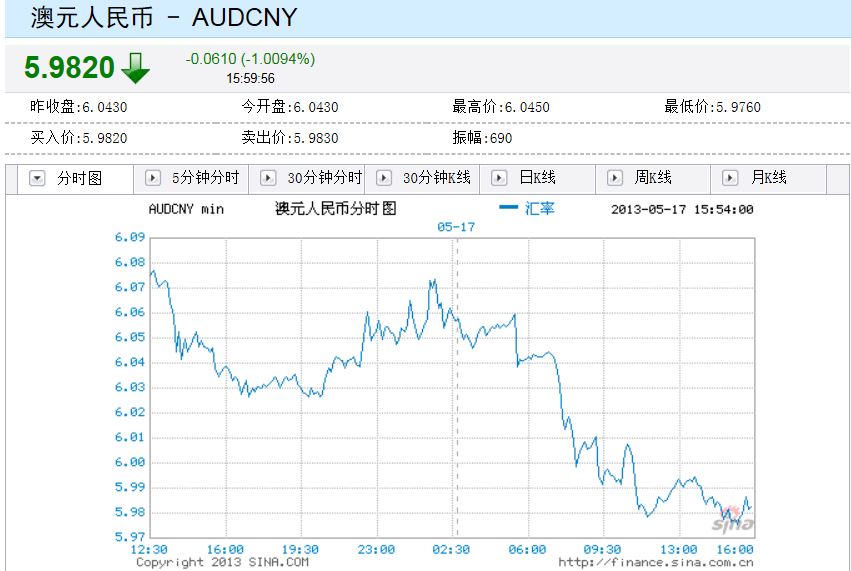This screenshot has width=851, height=571.
Task: Click the chart title 澳元人民币分时图
Action: click(x=336, y=208)
